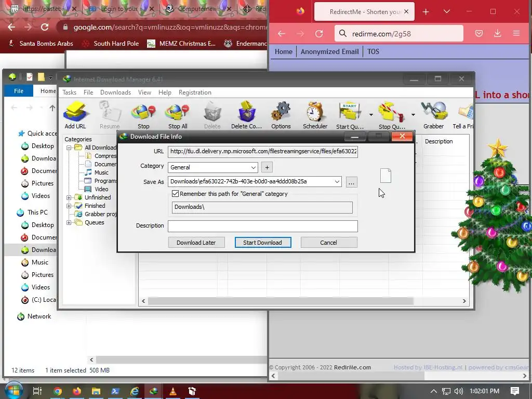Click the Start Download button
Image resolution: width=532 pixels, height=399 pixels.
point(262,243)
